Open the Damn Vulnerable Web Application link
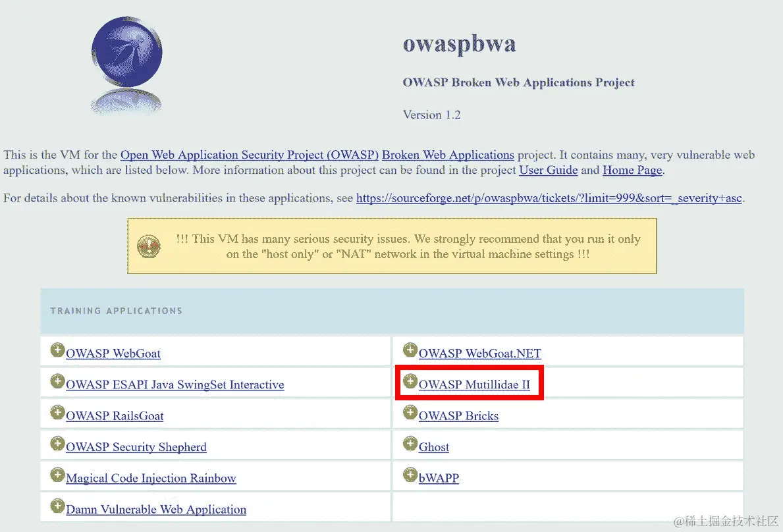Viewport: 783px width, 532px height. tap(156, 510)
